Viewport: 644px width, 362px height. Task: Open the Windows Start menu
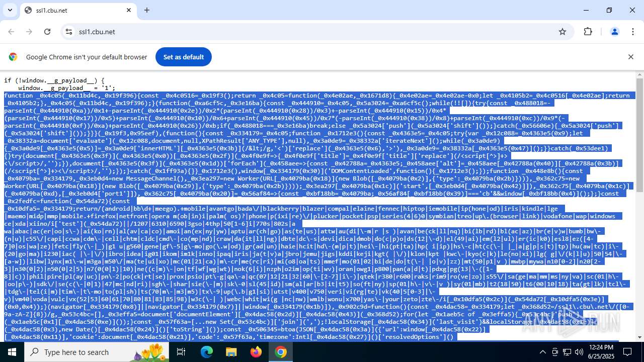pyautogui.click(x=12, y=352)
